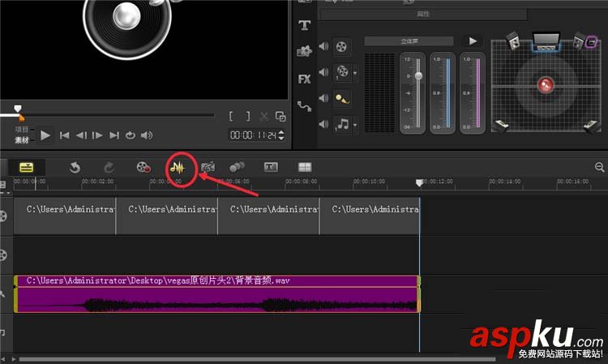Click the purple subwoofer channel slider
608x364 pixels.
(x=477, y=93)
